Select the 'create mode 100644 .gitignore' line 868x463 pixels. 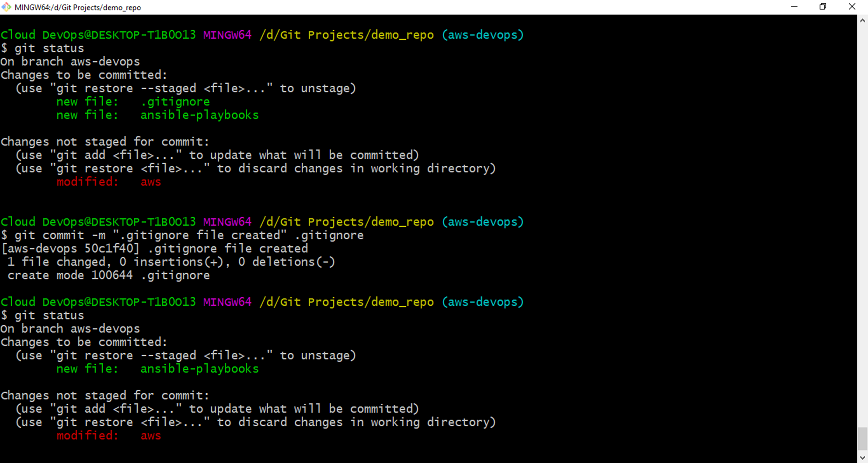coord(108,275)
